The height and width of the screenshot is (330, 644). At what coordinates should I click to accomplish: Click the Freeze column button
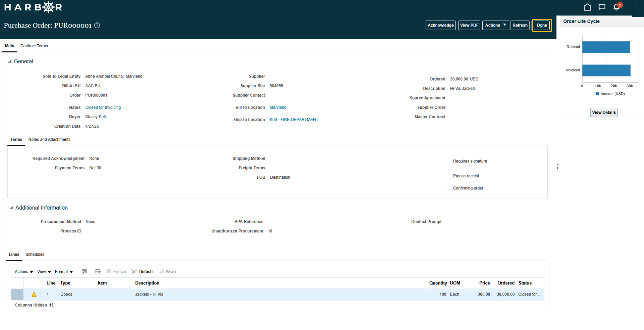tap(116, 272)
